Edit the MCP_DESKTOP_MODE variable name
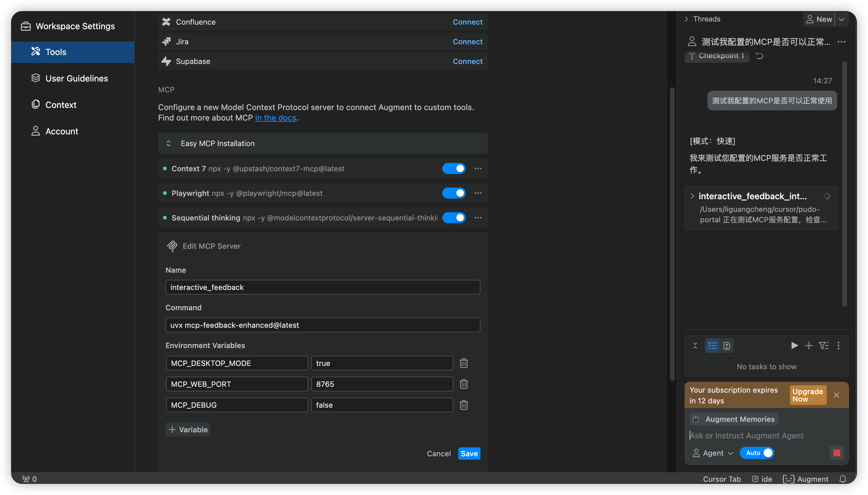The image size is (868, 495). (x=237, y=363)
